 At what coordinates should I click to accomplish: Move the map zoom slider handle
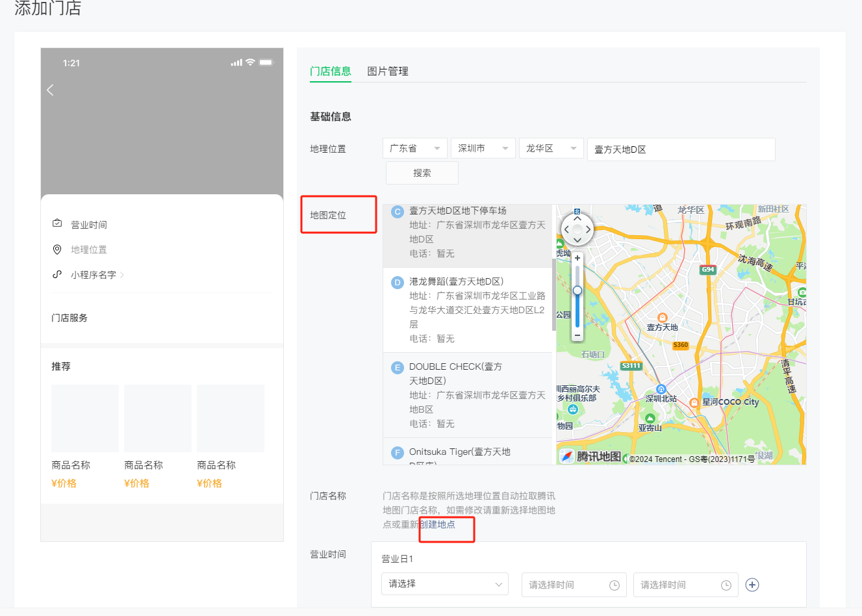577,290
